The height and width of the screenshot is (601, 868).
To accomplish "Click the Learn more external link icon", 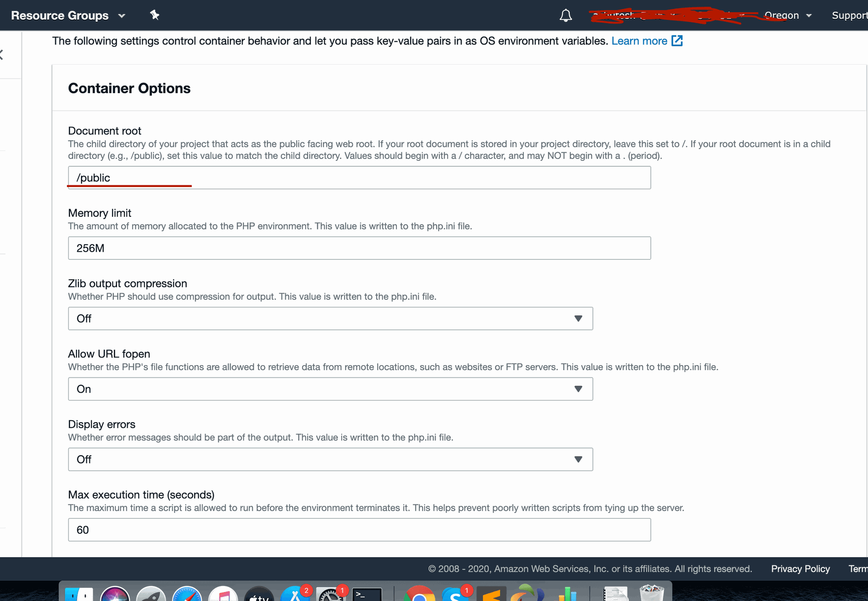I will click(677, 41).
